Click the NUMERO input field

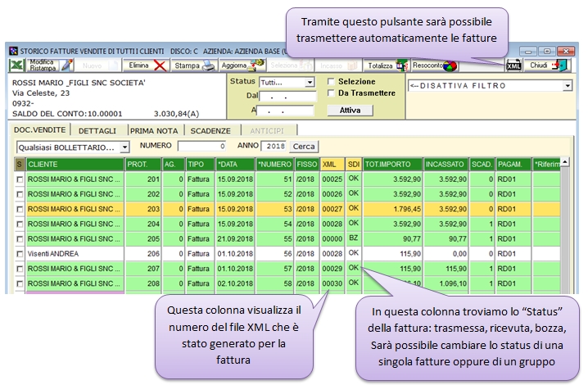coord(202,146)
